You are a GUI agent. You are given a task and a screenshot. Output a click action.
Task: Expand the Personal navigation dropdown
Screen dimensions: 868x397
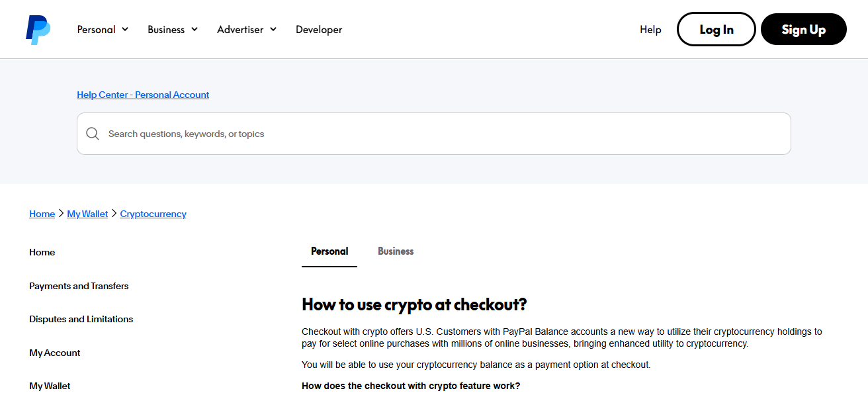pos(103,29)
